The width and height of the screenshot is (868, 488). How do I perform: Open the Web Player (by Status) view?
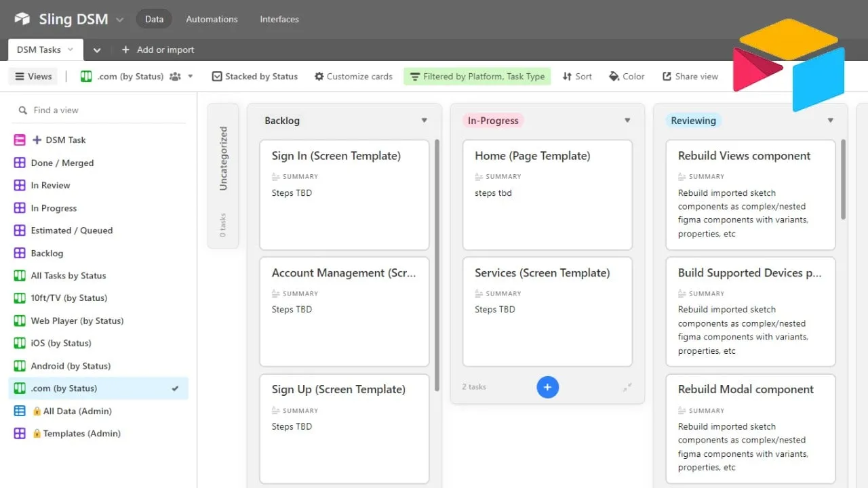pos(100,321)
